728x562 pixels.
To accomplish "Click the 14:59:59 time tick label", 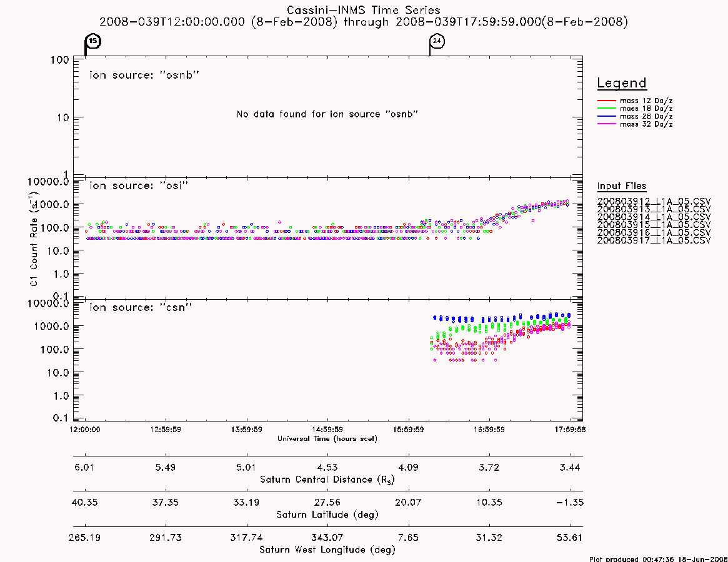I will (327, 430).
